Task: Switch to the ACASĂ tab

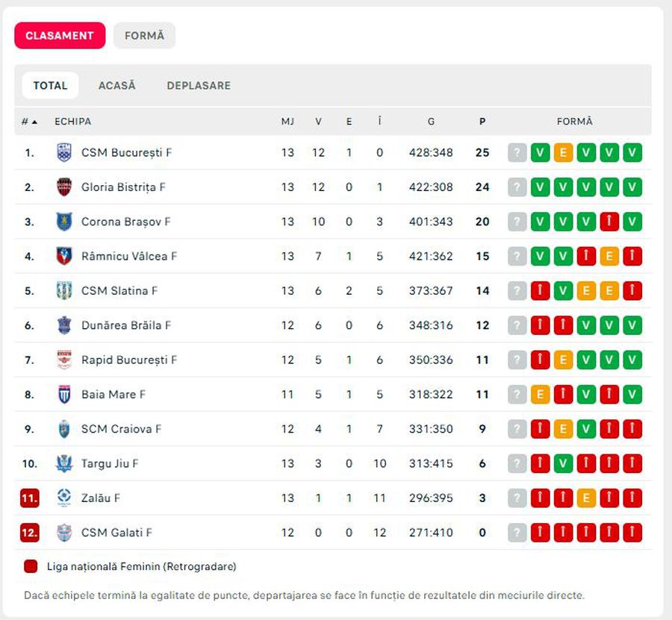Action: click(117, 85)
